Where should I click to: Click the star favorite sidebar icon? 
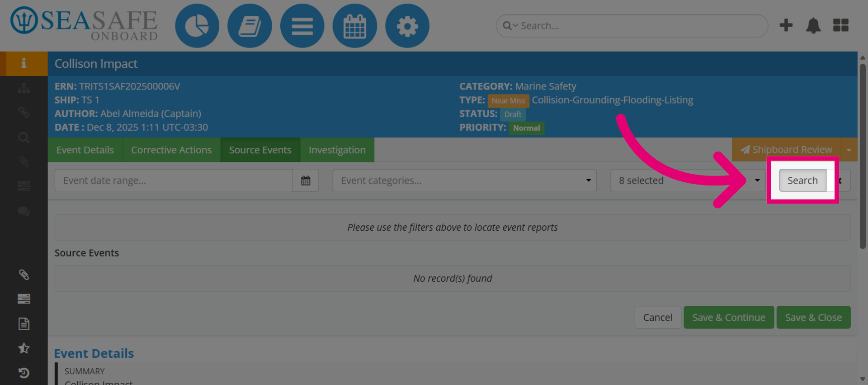click(x=24, y=348)
